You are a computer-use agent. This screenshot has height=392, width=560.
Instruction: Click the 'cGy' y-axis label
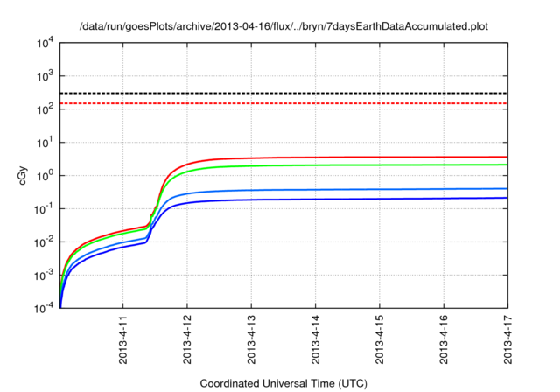pyautogui.click(x=22, y=176)
